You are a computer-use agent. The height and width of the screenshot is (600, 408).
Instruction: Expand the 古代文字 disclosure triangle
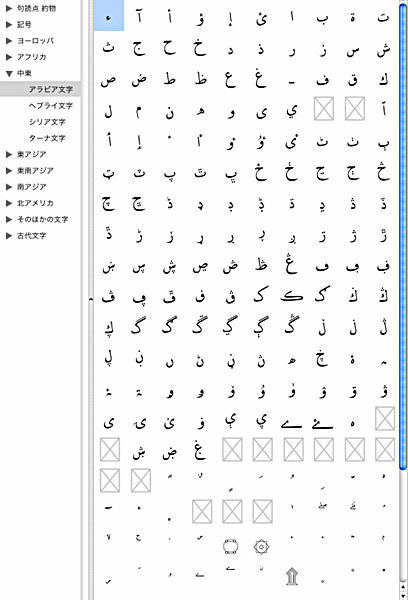9,236
